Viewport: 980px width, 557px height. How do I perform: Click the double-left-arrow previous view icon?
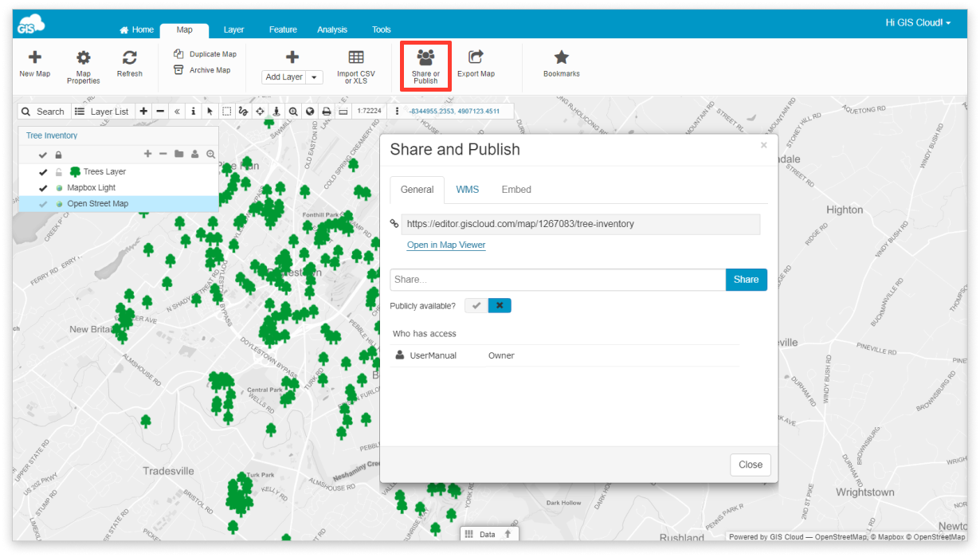(x=177, y=112)
